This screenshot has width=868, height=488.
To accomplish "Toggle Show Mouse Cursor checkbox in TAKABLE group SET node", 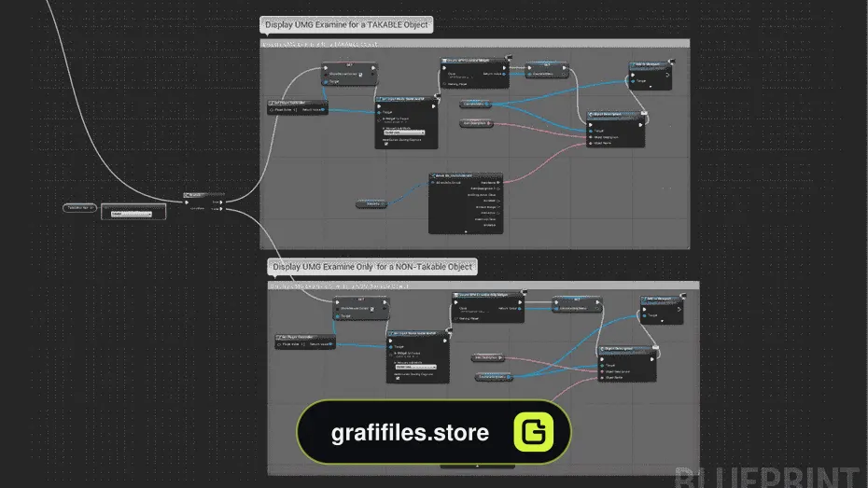I will [360, 75].
